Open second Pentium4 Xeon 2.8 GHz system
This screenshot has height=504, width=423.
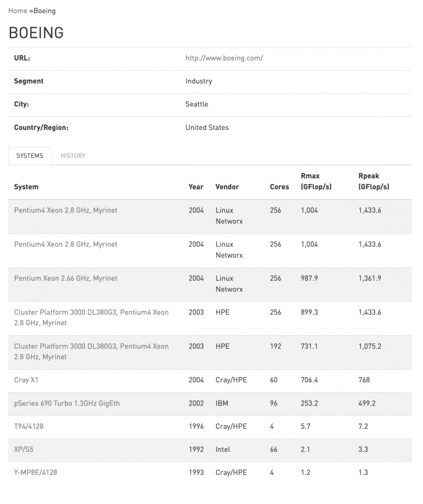click(65, 244)
